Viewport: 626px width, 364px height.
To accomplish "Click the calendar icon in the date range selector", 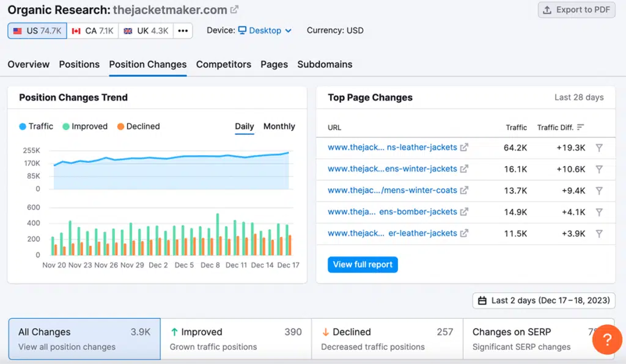I will (482, 300).
